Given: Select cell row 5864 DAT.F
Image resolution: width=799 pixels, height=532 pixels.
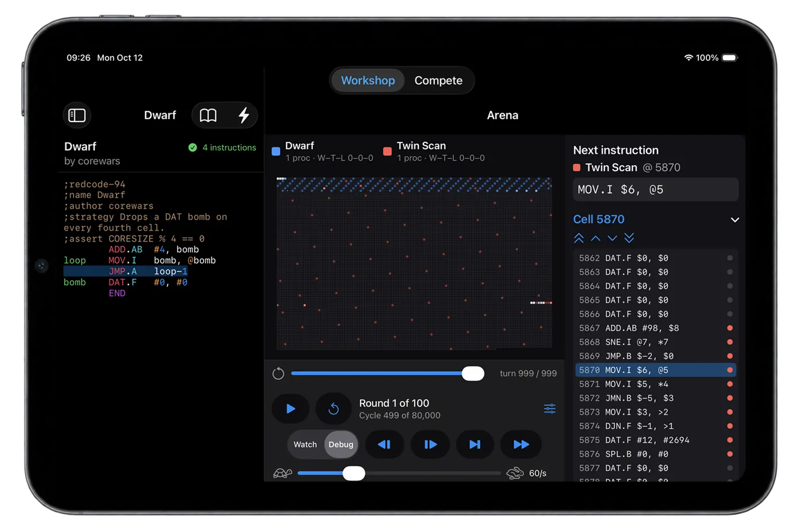Looking at the screenshot, I should (656, 286).
